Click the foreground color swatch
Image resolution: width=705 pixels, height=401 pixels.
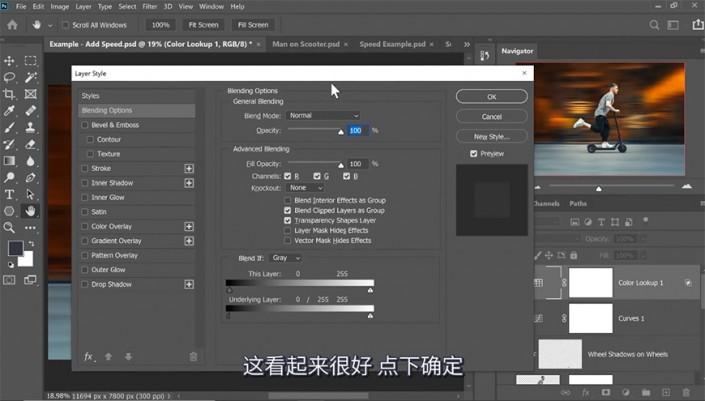[15, 248]
